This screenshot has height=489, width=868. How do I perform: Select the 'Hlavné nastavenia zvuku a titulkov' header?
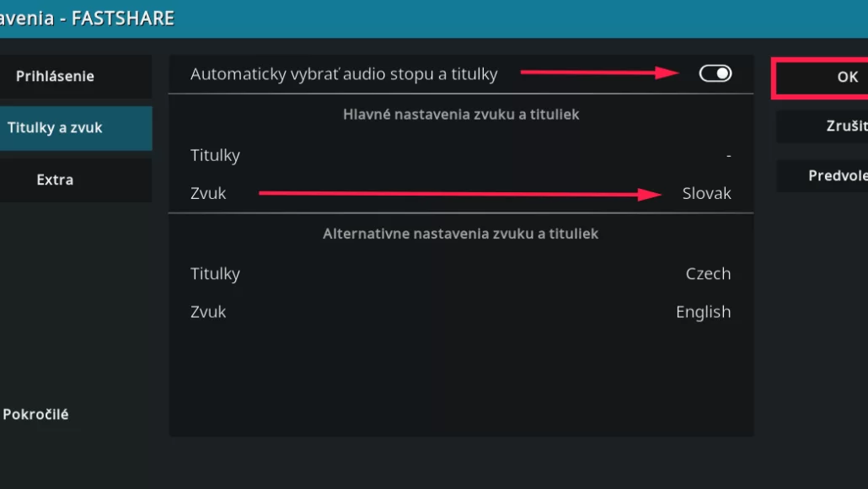pyautogui.click(x=461, y=114)
